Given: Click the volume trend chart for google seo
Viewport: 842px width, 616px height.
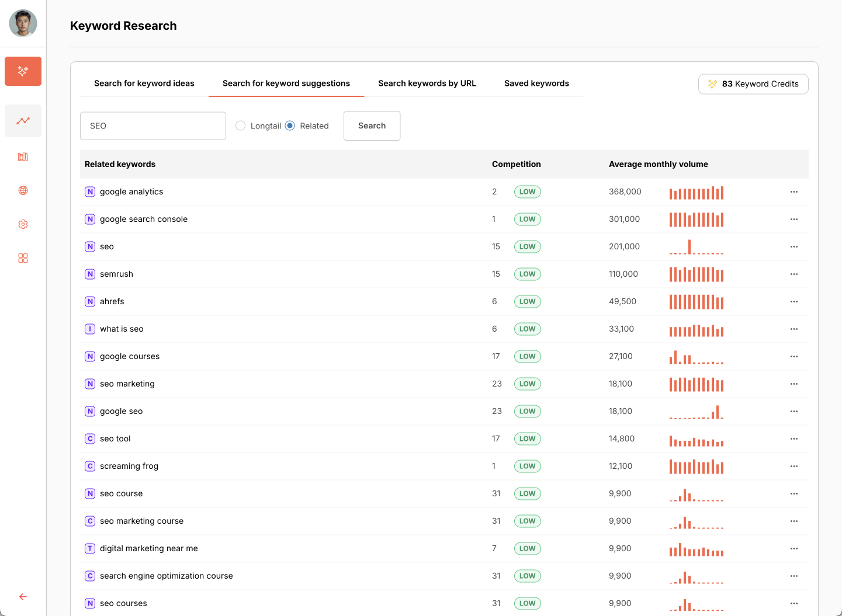Looking at the screenshot, I should coord(697,412).
